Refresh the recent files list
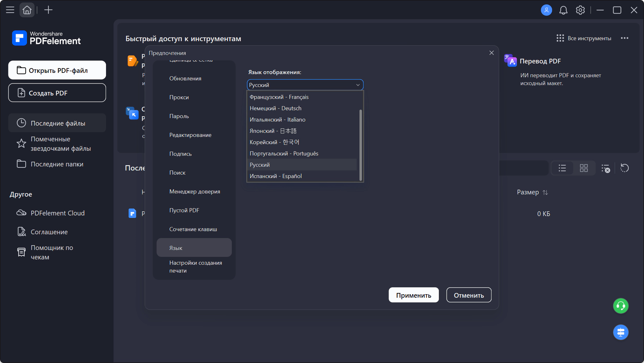644x363 pixels. click(624, 168)
